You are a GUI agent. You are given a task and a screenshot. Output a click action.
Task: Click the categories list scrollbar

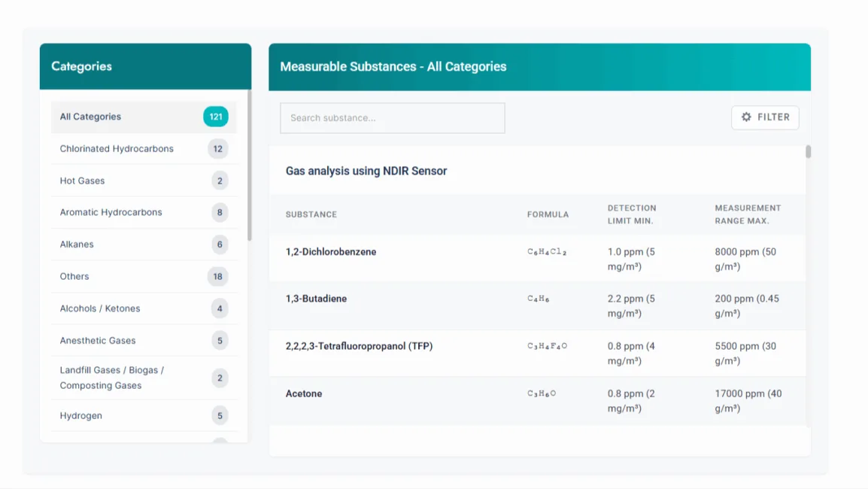(249, 166)
